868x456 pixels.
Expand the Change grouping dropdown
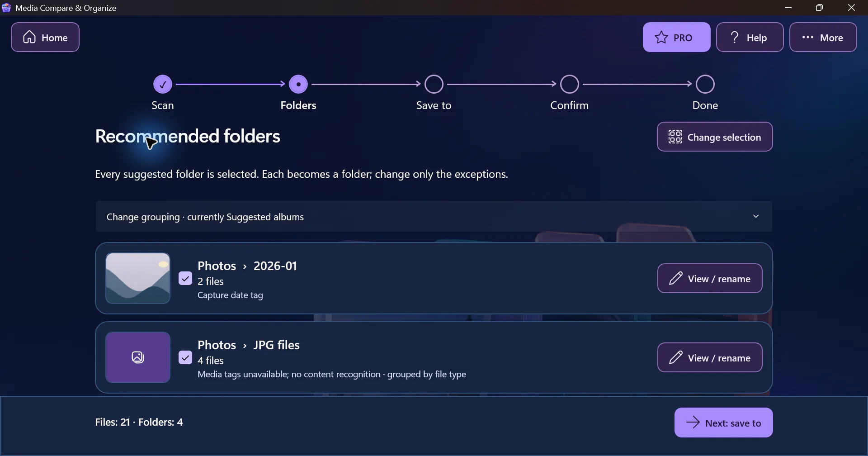pos(434,216)
